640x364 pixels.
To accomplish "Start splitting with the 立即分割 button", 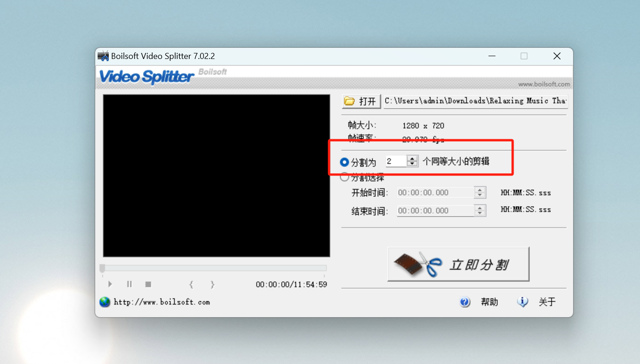I will tap(458, 264).
